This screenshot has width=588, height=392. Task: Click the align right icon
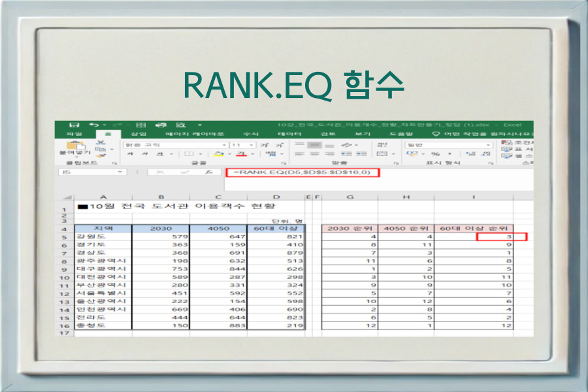(329, 154)
